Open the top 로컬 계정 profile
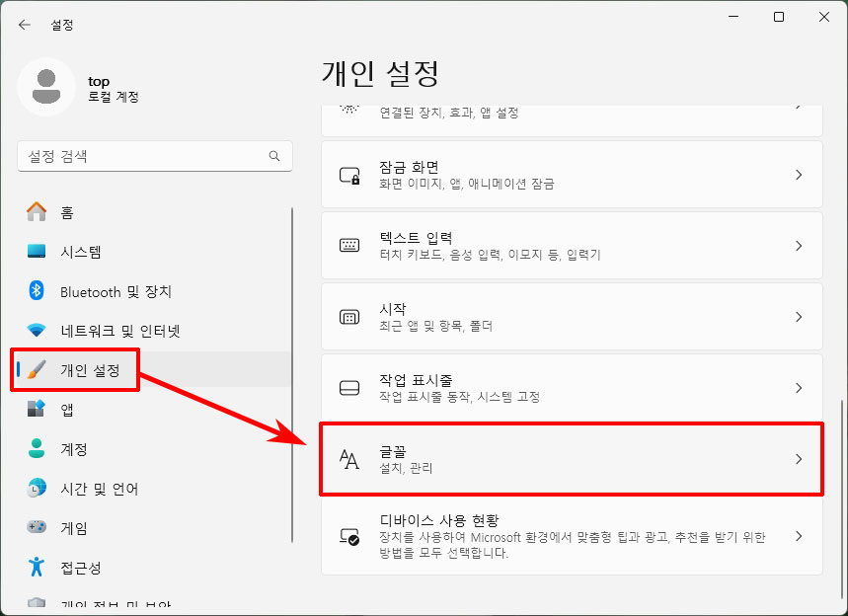This screenshot has width=848, height=616. click(89, 87)
